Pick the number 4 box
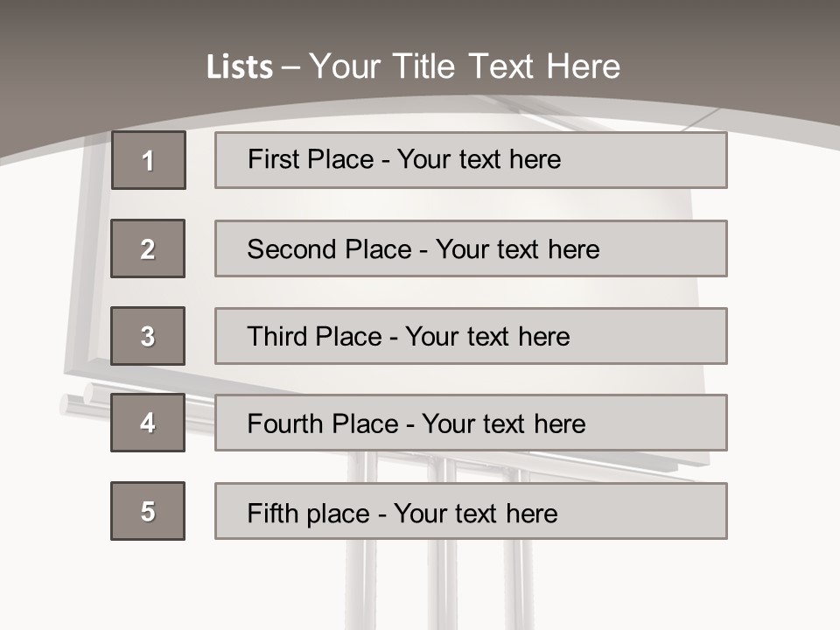This screenshot has width=840, height=630. (x=148, y=423)
